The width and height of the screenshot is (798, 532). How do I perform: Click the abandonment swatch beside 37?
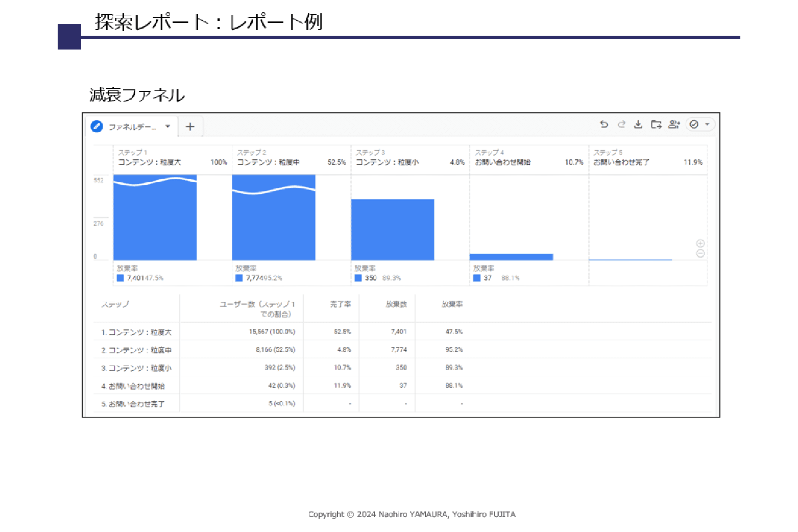pos(477,278)
